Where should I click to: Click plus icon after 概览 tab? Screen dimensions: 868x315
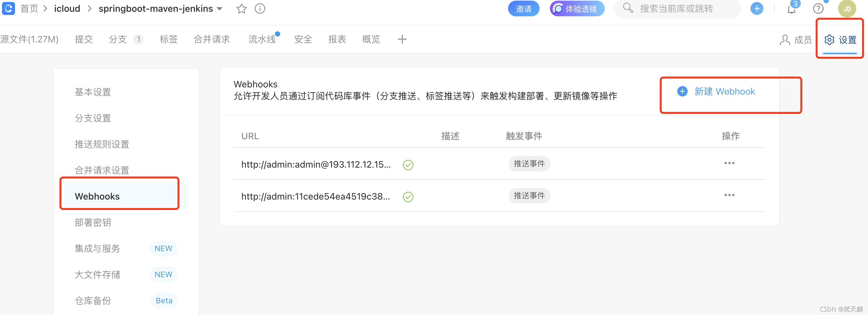[x=402, y=39]
